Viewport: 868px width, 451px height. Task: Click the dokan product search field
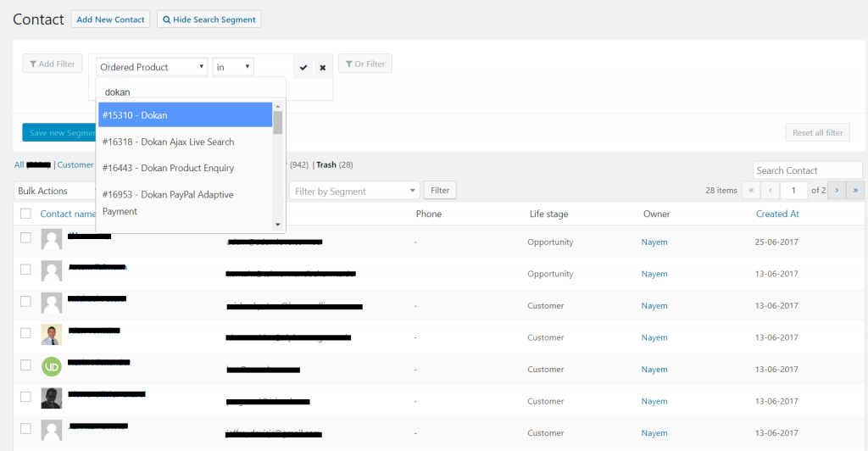tap(191, 92)
